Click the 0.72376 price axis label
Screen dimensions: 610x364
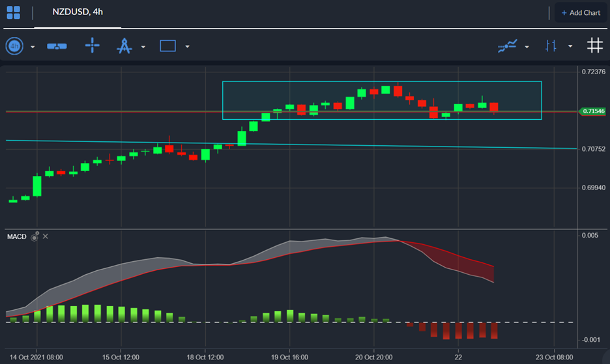click(x=594, y=72)
